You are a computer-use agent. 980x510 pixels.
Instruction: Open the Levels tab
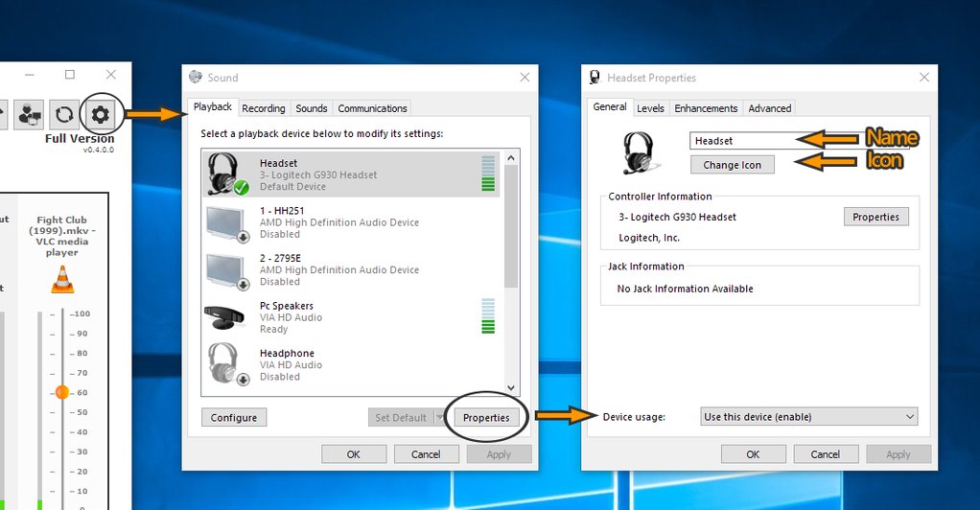coord(650,108)
